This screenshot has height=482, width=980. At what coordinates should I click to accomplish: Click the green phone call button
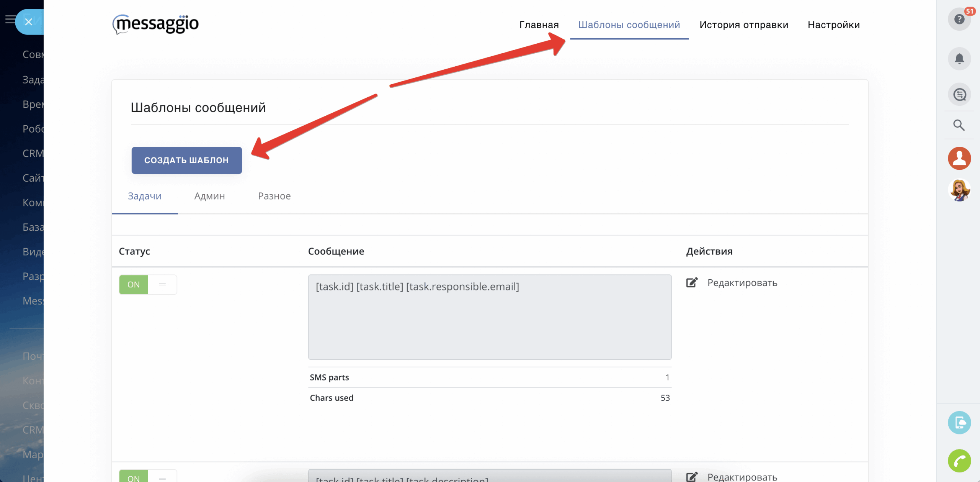(959, 461)
